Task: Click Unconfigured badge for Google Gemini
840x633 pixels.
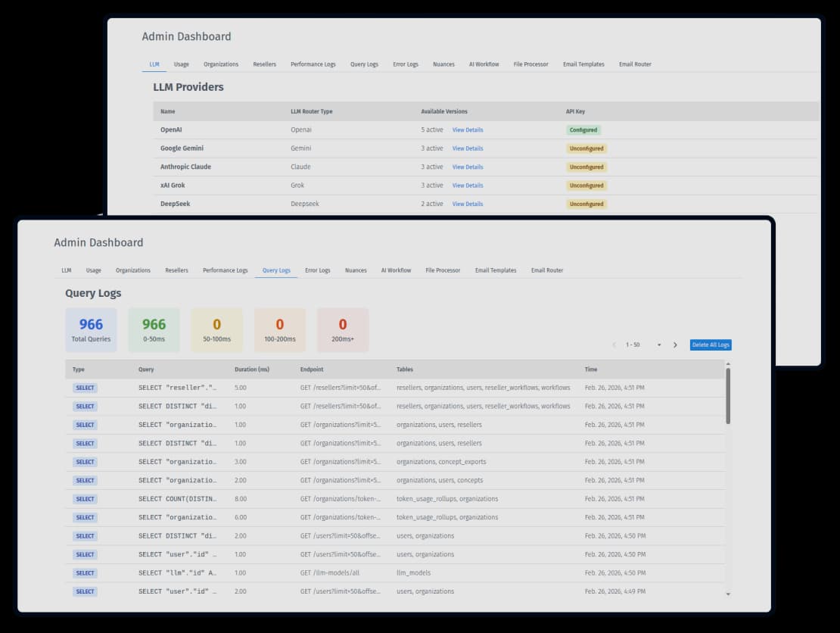Action: pyautogui.click(x=586, y=148)
